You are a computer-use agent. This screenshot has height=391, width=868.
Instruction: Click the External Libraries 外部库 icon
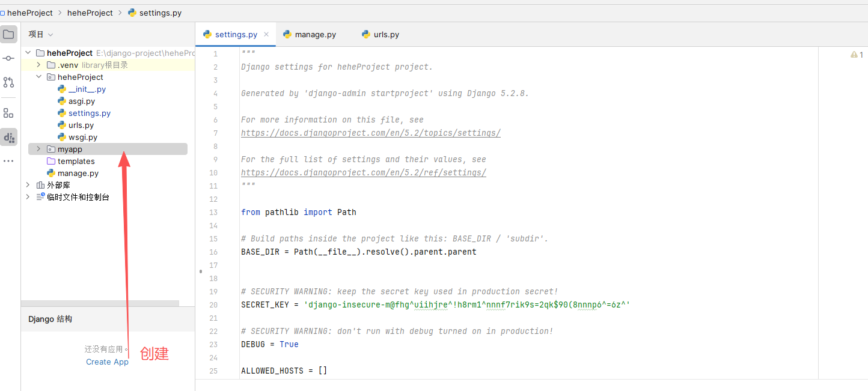[40, 185]
